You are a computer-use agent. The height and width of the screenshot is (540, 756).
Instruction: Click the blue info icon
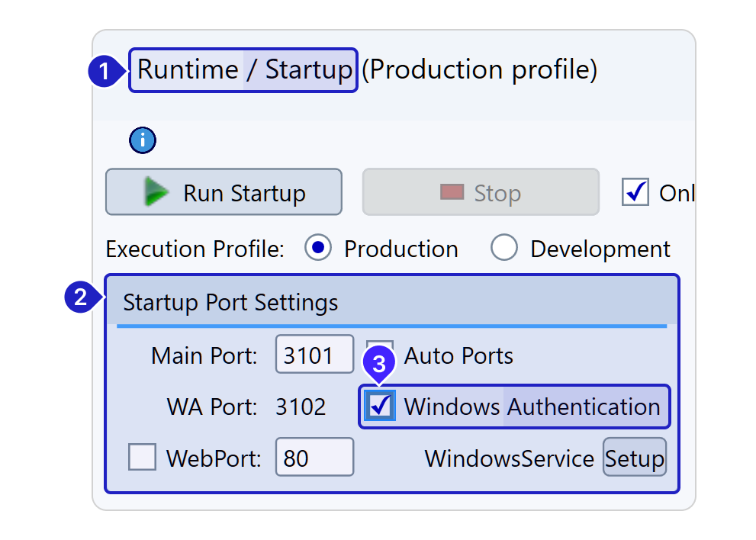click(142, 140)
